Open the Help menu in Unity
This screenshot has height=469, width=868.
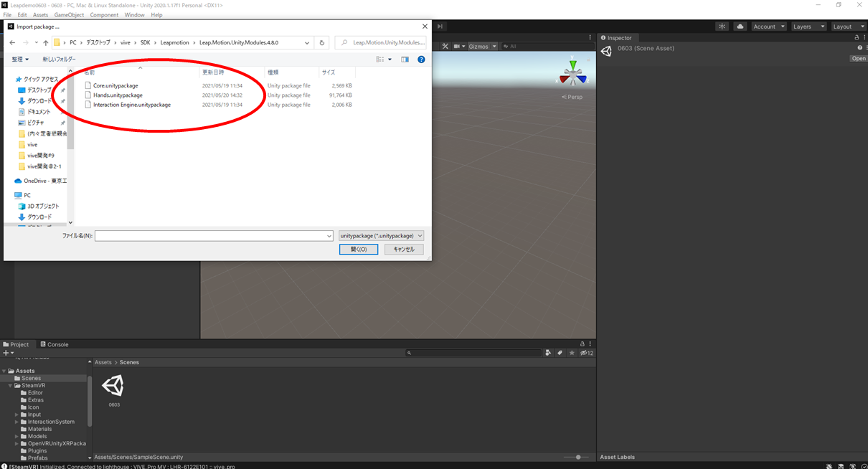156,15
